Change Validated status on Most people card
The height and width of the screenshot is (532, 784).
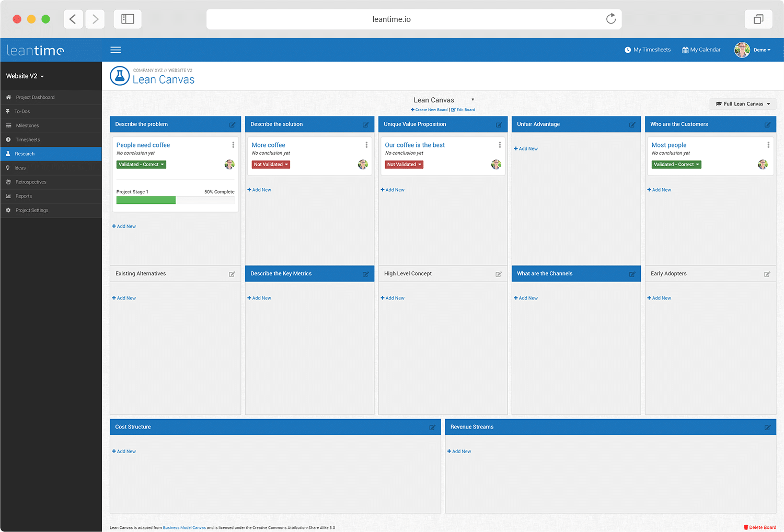coord(676,165)
